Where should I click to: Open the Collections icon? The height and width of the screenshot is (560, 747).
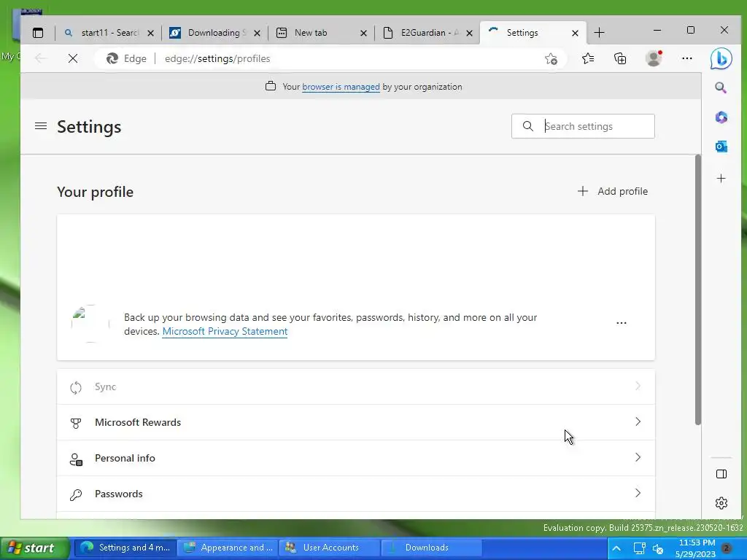620,58
